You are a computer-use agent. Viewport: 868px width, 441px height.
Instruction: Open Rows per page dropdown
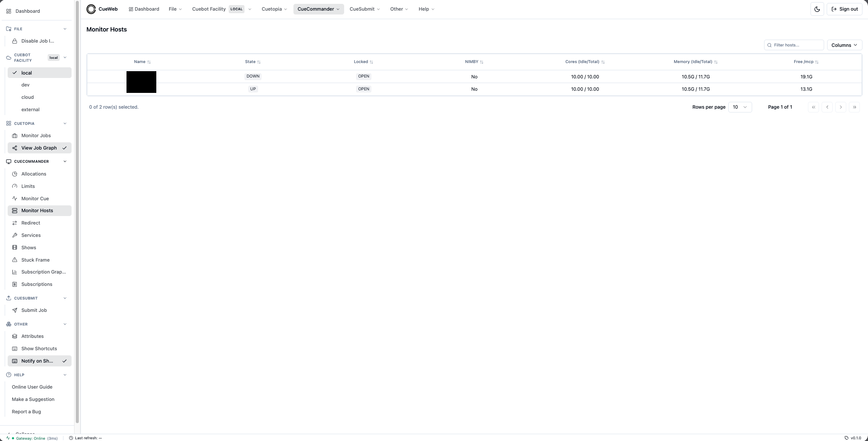point(740,107)
